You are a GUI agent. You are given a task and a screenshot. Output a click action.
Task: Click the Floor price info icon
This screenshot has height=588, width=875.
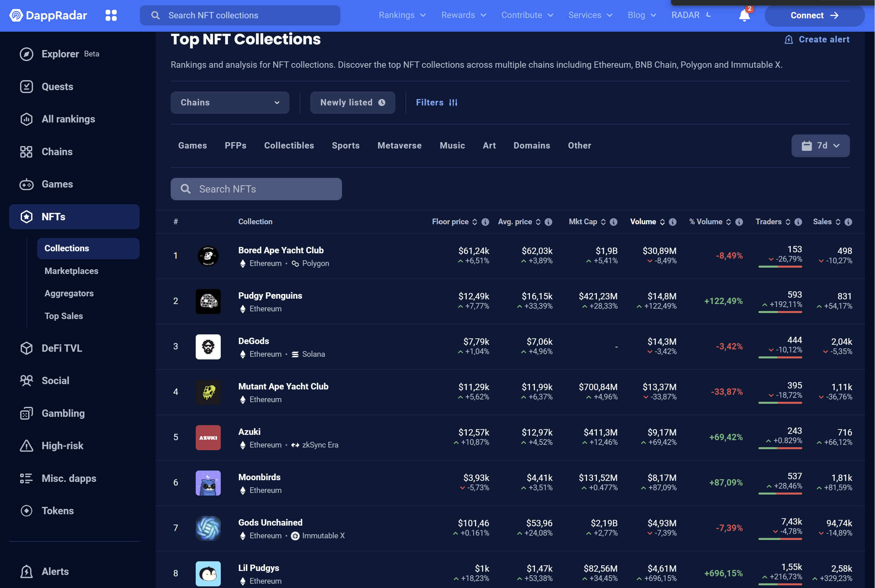coord(485,222)
